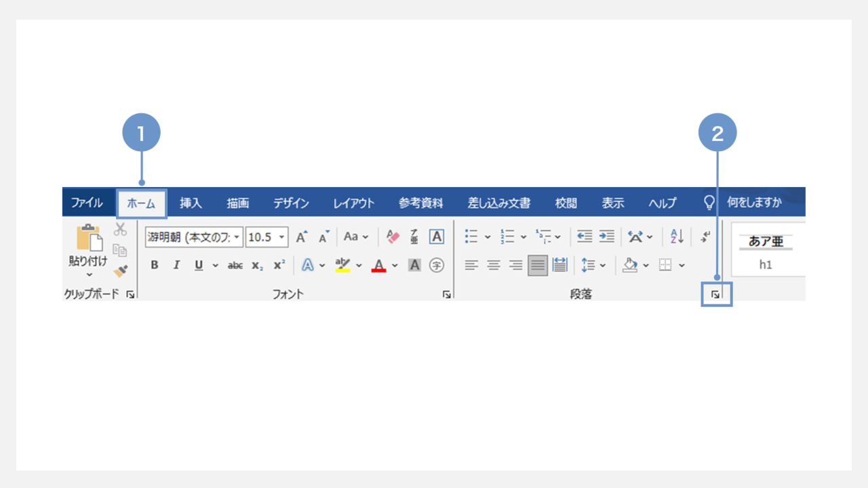This screenshot has height=488, width=868.
Task: Toggle Subscript x₂ formatting
Action: (x=257, y=265)
